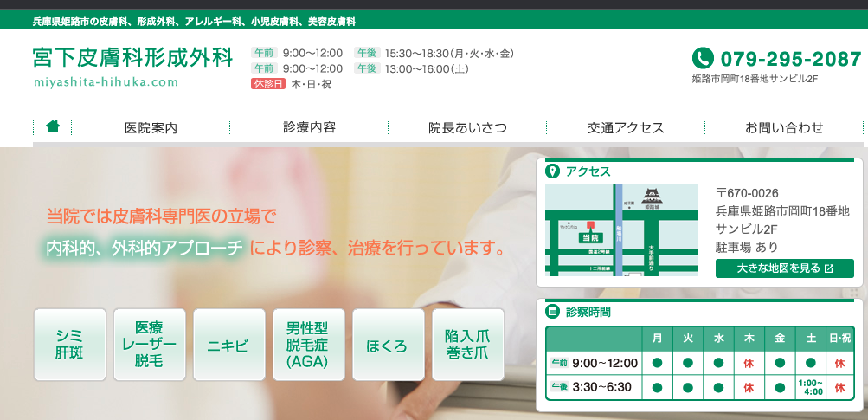
Task: Click the 月 column header in schedule
Action: pos(658,338)
